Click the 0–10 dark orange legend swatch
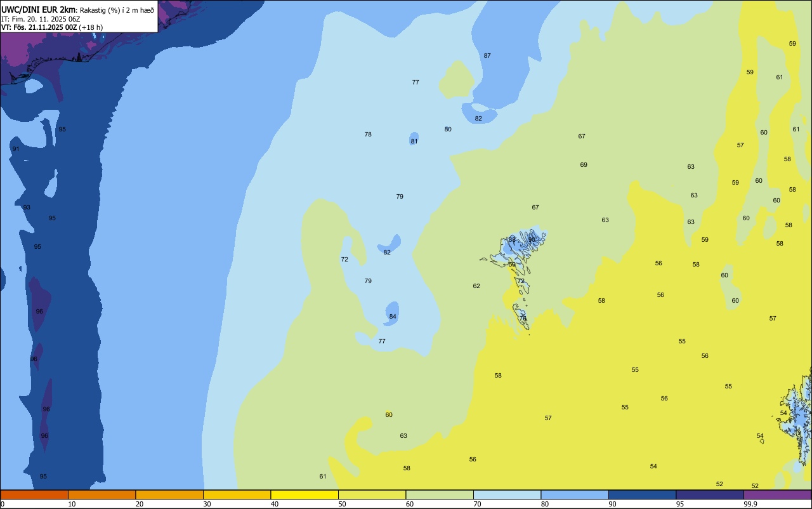The image size is (812, 509). [x=34, y=494]
